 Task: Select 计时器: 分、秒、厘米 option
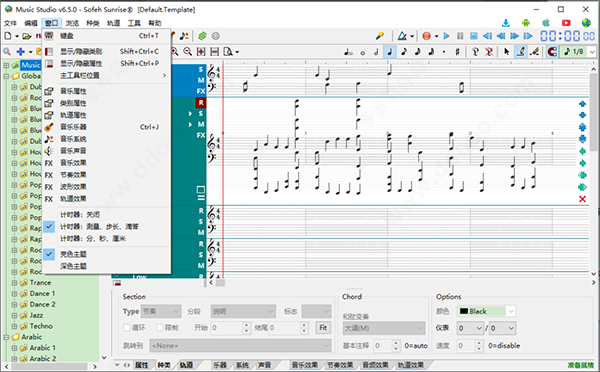106,238
